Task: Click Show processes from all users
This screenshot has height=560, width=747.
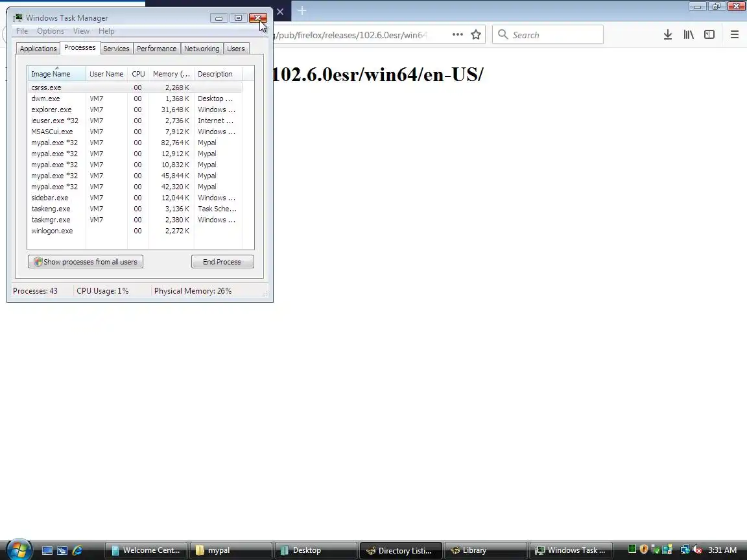Action: pos(86,261)
